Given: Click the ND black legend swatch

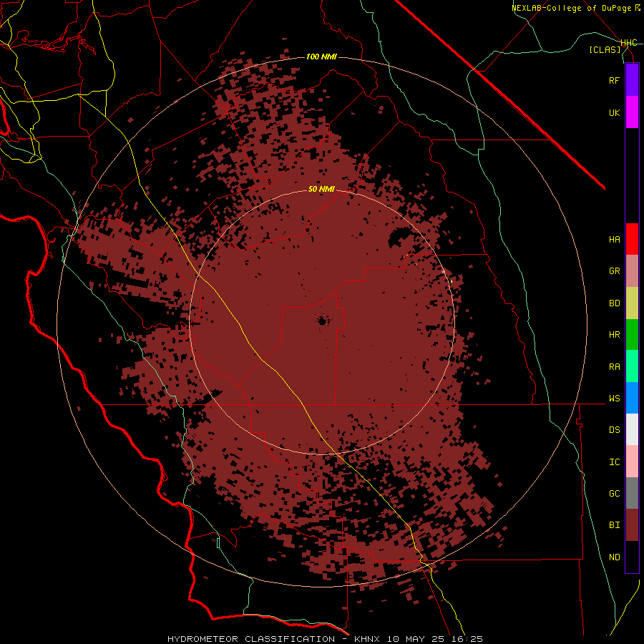Looking at the screenshot, I should click(x=632, y=557).
